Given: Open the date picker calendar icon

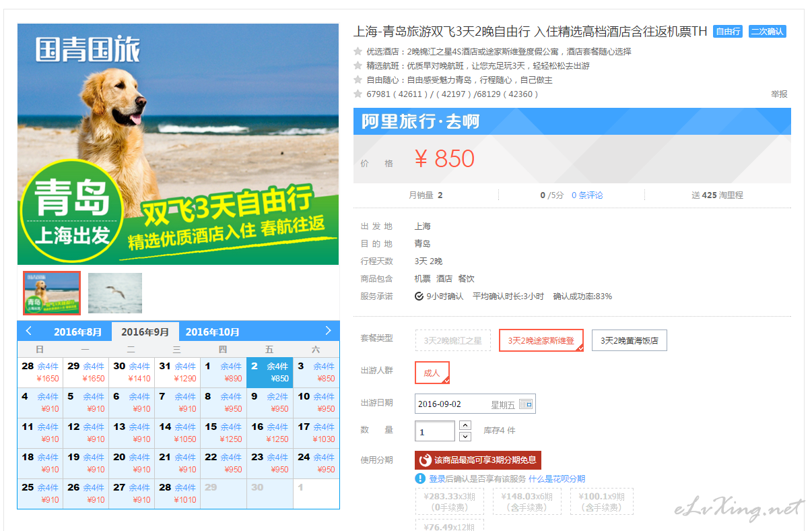Looking at the screenshot, I should (x=526, y=404).
